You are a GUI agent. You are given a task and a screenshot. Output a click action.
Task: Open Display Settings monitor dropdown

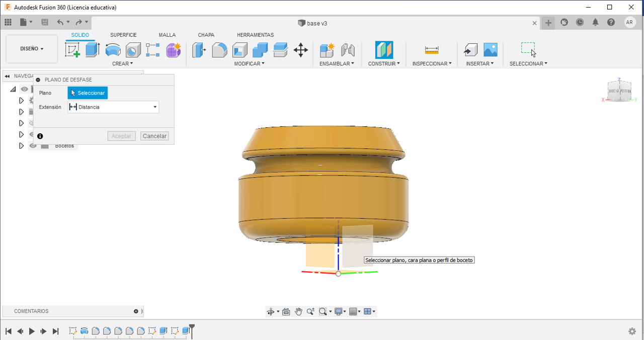click(x=341, y=311)
